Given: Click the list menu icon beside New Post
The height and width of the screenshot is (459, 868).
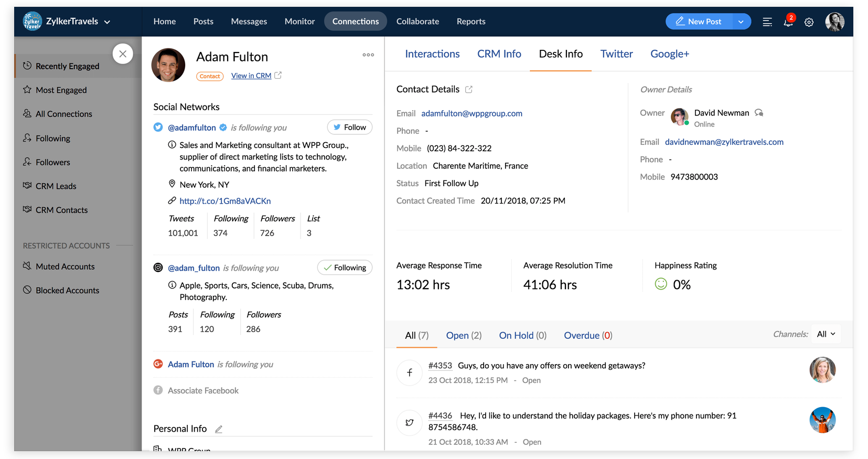Looking at the screenshot, I should coord(767,22).
